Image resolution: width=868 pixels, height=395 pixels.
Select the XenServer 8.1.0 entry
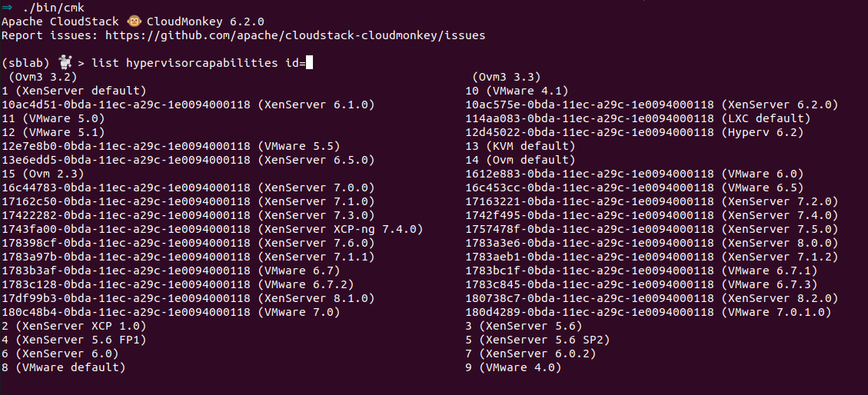[x=188, y=298]
